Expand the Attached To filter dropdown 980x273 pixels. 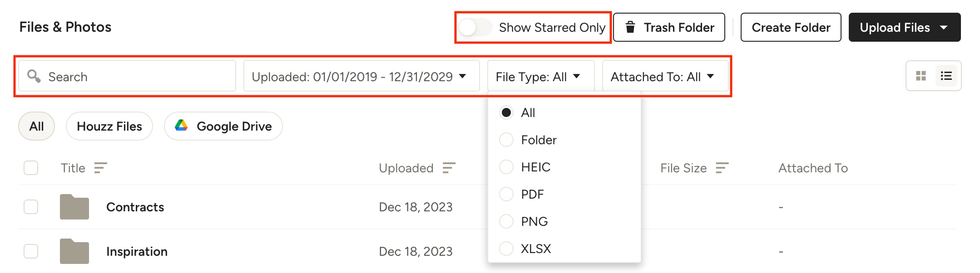[664, 77]
